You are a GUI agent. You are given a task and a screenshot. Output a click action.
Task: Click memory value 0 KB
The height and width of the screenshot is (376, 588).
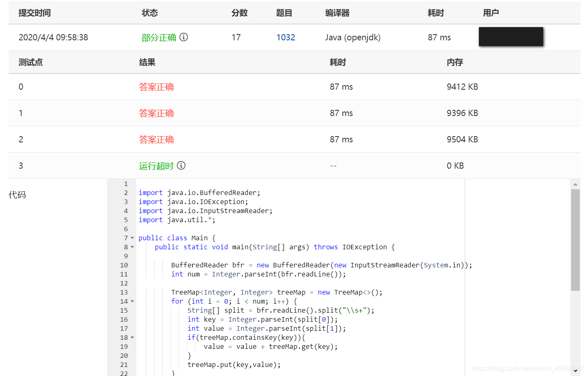coord(455,166)
